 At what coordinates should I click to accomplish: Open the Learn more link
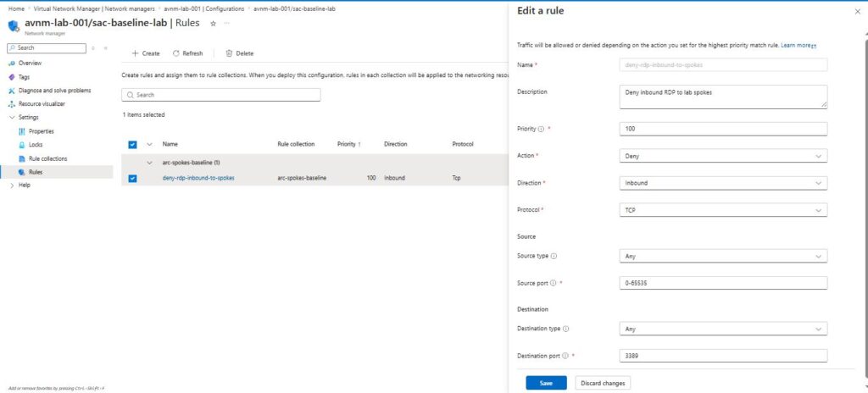pos(798,45)
